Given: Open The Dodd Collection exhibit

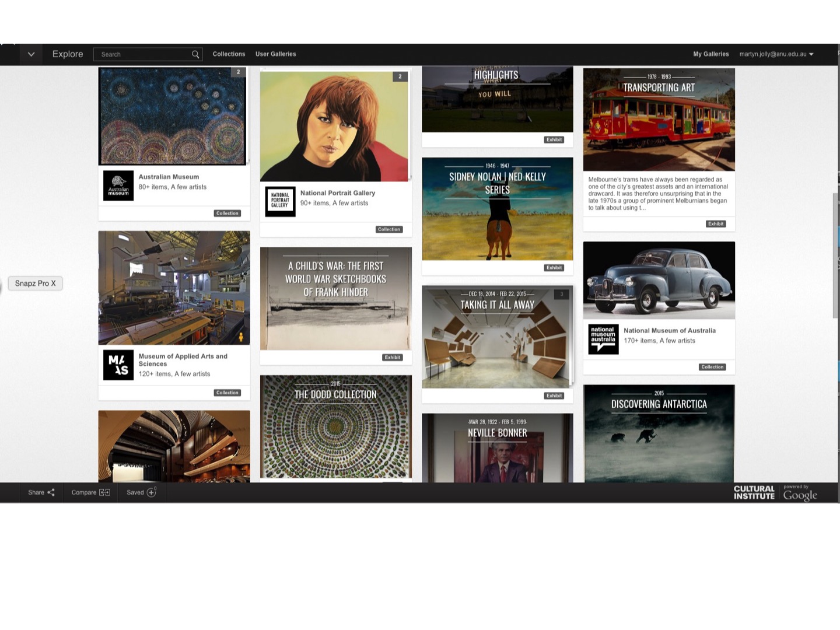Looking at the screenshot, I should tap(335, 426).
